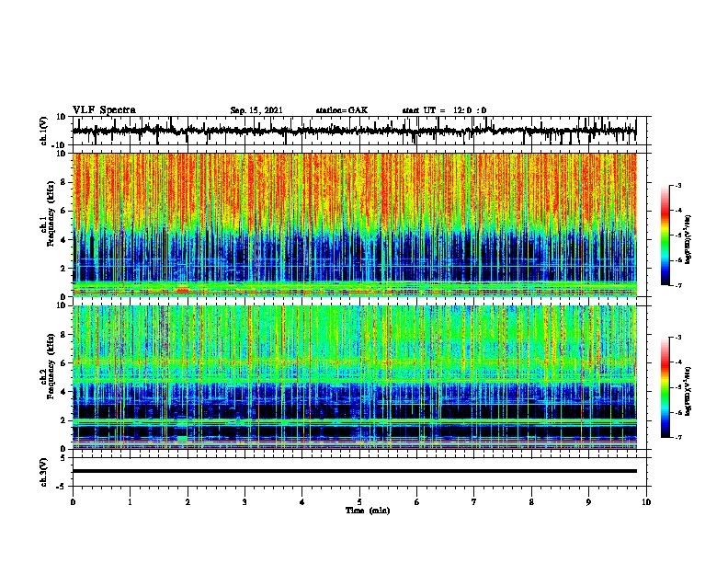This screenshot has height=563, width=728.
Task: Click the ch.1 spectrogram '8' kHz tick label
Action: coord(64,182)
